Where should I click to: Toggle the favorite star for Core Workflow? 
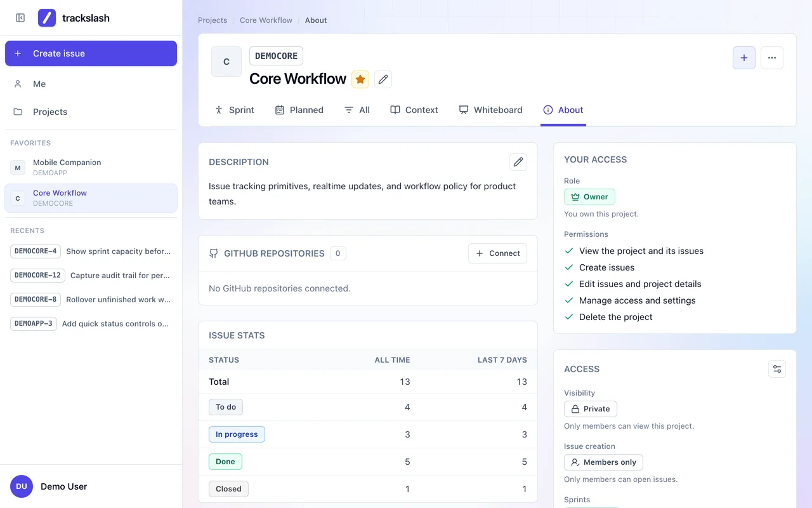[360, 79]
